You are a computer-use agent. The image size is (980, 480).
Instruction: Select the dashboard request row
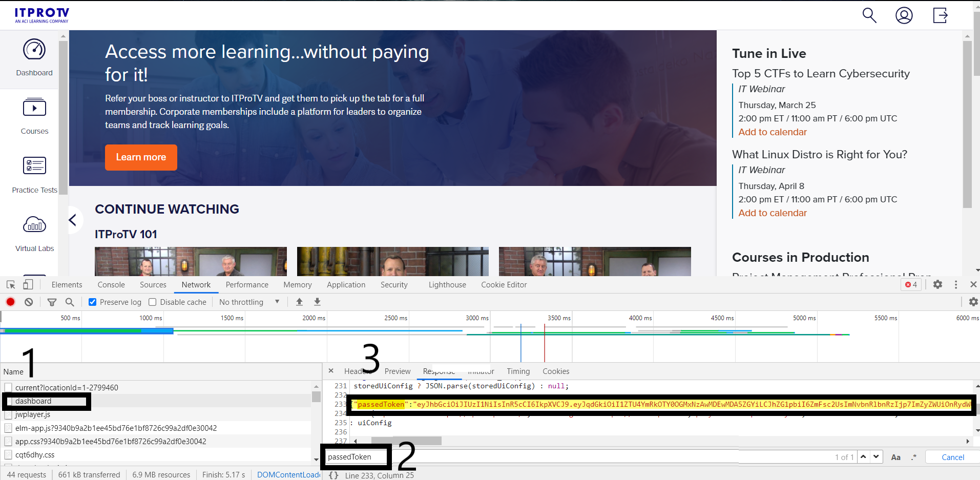[155, 401]
